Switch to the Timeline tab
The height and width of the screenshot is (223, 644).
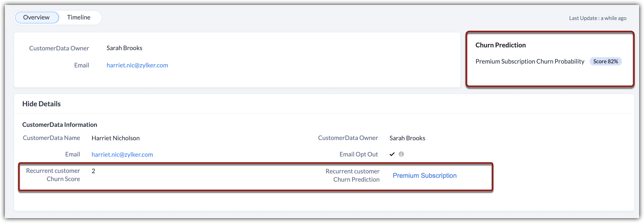(x=79, y=18)
